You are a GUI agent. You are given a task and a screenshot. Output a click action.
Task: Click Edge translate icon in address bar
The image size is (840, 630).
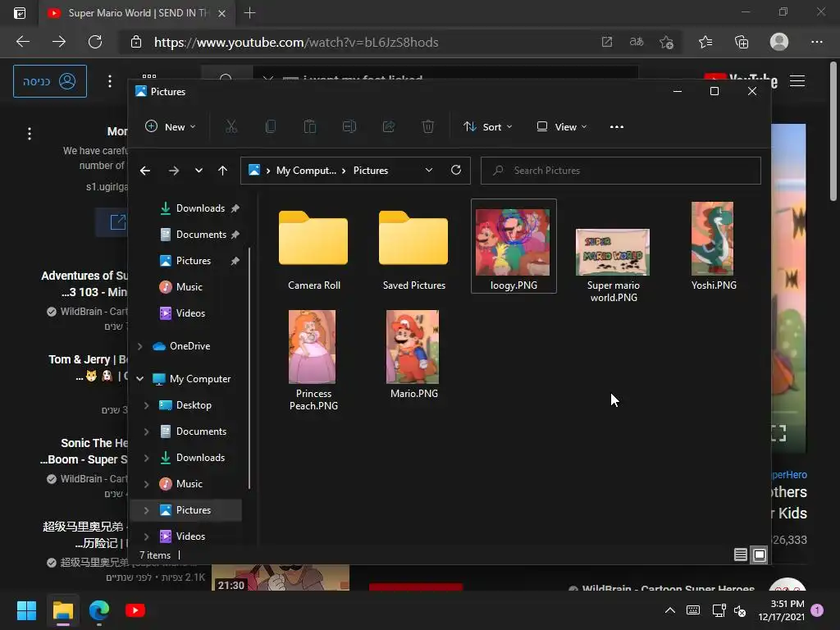pos(637,42)
